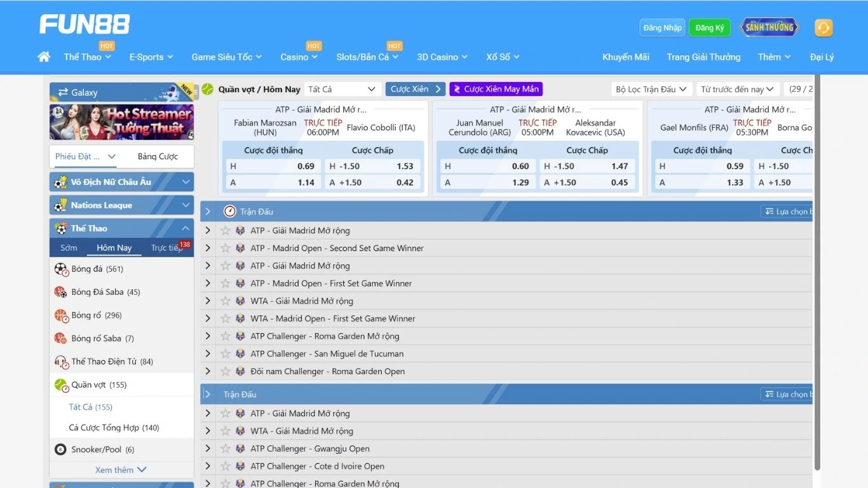Screen dimensions: 868x488
Task: Click the Thể Thao Điện Tử headset icon
Action: (x=61, y=362)
